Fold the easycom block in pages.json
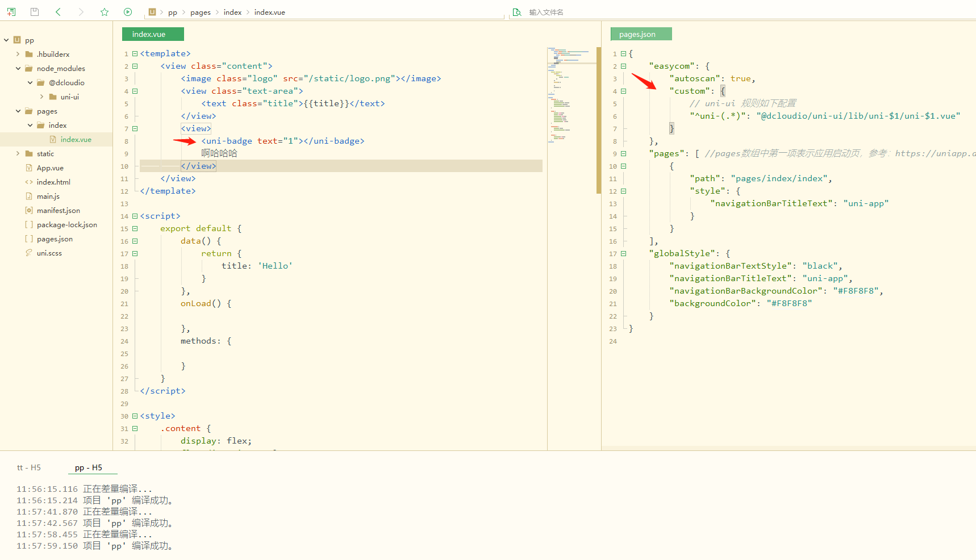The width and height of the screenshot is (976, 560). click(x=624, y=66)
